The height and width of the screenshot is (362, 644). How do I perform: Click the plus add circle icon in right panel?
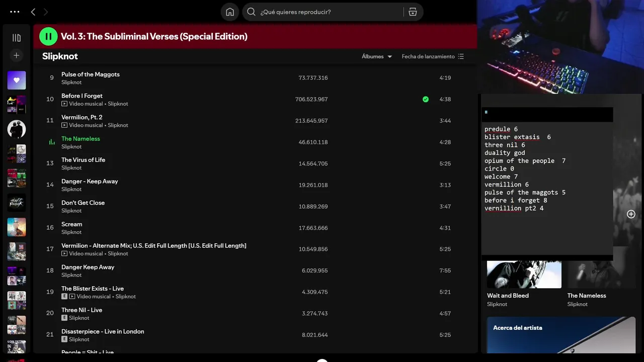pyautogui.click(x=631, y=214)
